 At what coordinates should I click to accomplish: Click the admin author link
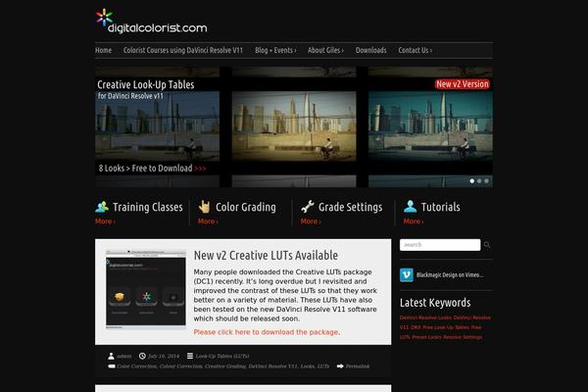tap(124, 356)
